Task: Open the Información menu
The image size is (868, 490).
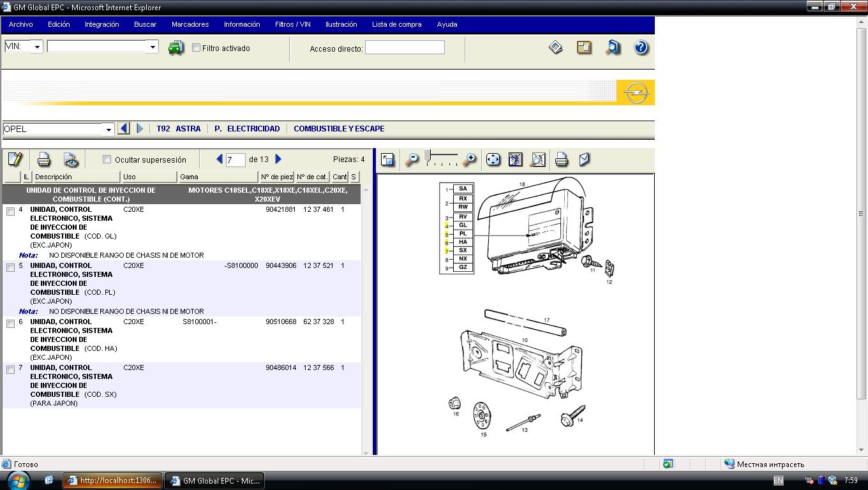Action: click(x=242, y=24)
